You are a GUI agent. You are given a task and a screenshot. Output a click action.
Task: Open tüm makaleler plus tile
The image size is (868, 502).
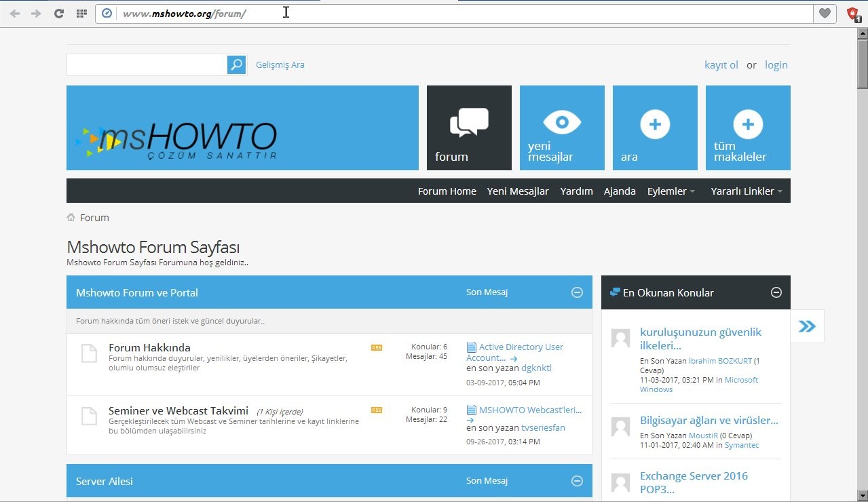(748, 128)
